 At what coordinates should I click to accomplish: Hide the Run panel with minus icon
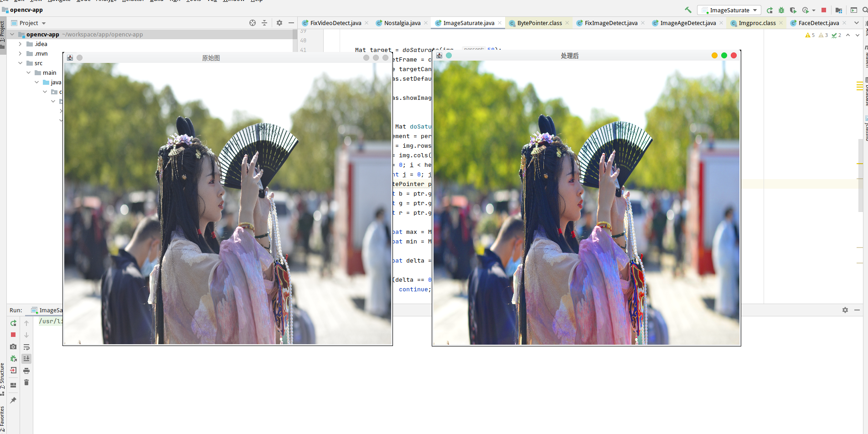tap(857, 310)
